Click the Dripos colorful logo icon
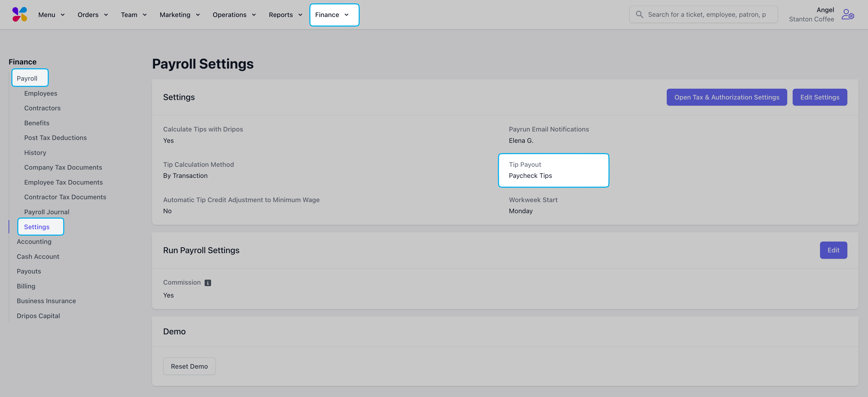 (20, 14)
